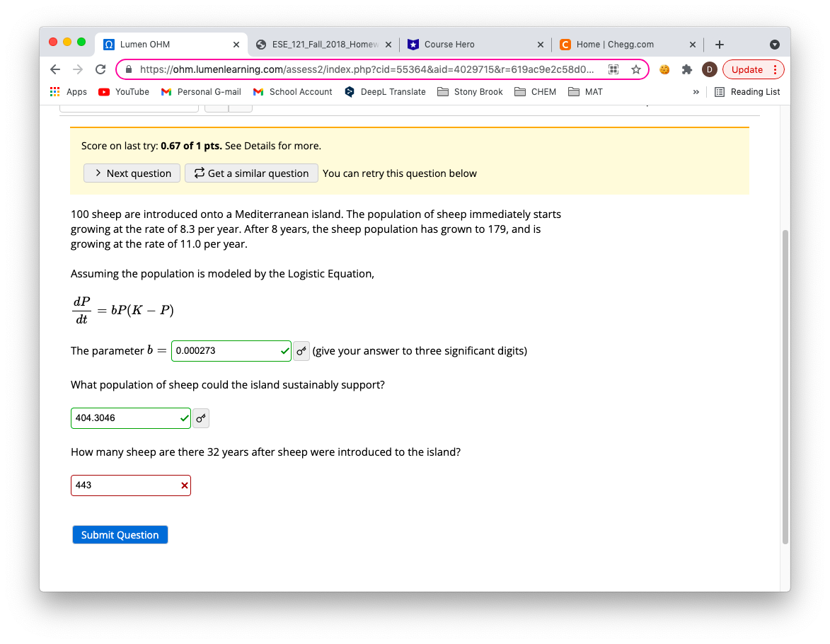Click the YouTube bookmark icon
830x644 pixels.
tap(103, 91)
